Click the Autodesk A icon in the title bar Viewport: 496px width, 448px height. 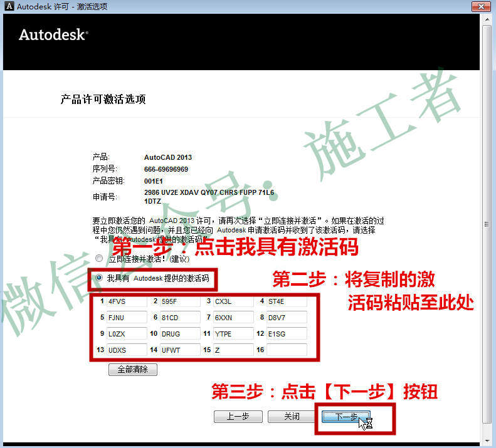(9, 6)
